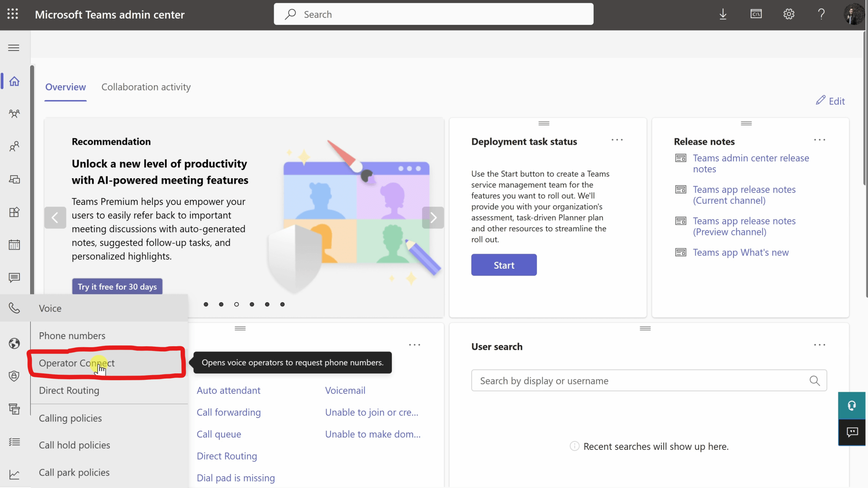
Task: Open Operator Connect menu item
Action: tap(109, 363)
